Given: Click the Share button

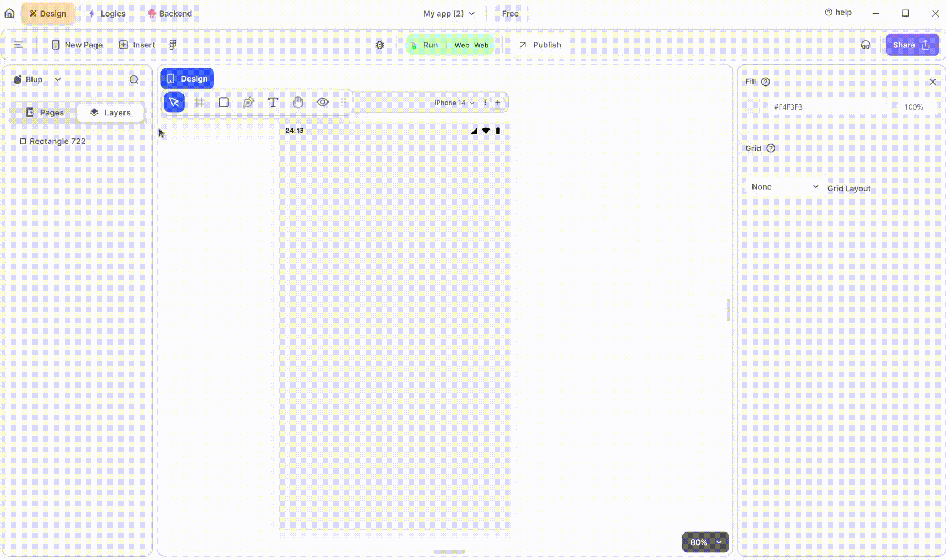Looking at the screenshot, I should pos(912,45).
